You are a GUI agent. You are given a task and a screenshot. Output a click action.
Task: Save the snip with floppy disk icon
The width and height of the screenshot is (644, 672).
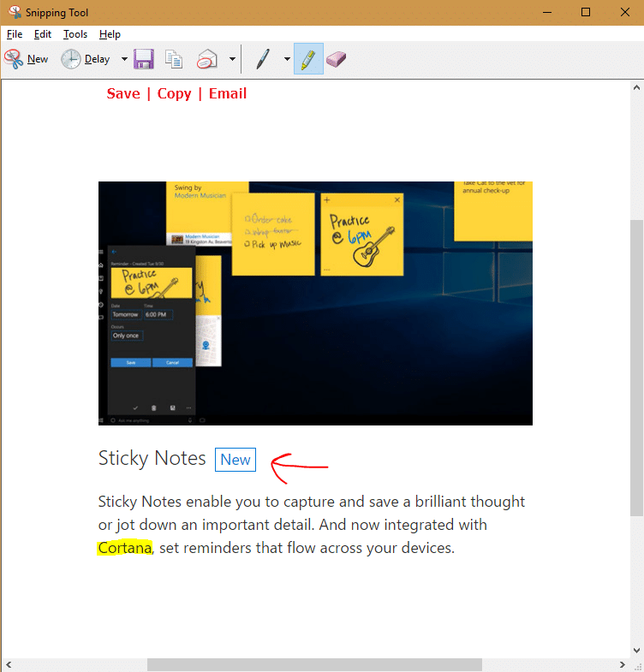pyautogui.click(x=144, y=59)
